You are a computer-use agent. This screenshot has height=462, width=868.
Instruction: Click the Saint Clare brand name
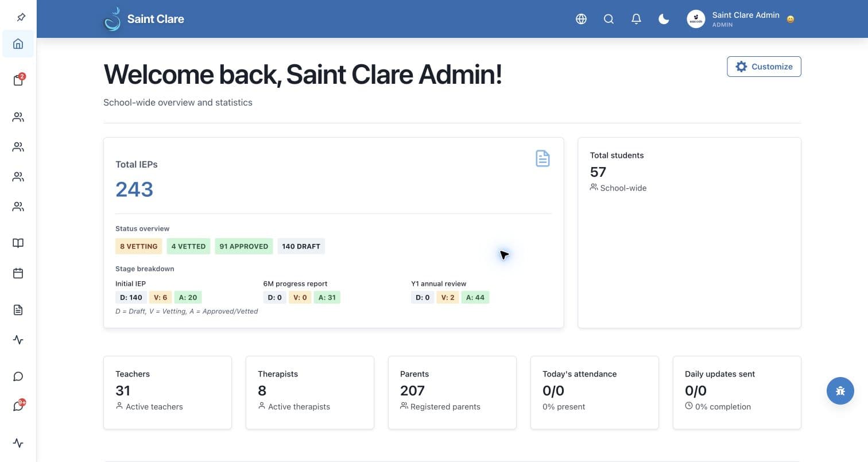coord(156,19)
